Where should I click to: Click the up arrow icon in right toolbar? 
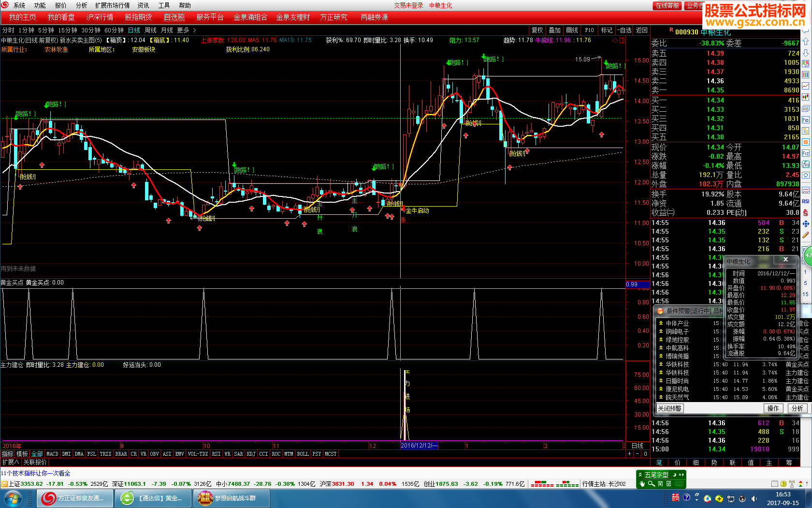coord(806,41)
